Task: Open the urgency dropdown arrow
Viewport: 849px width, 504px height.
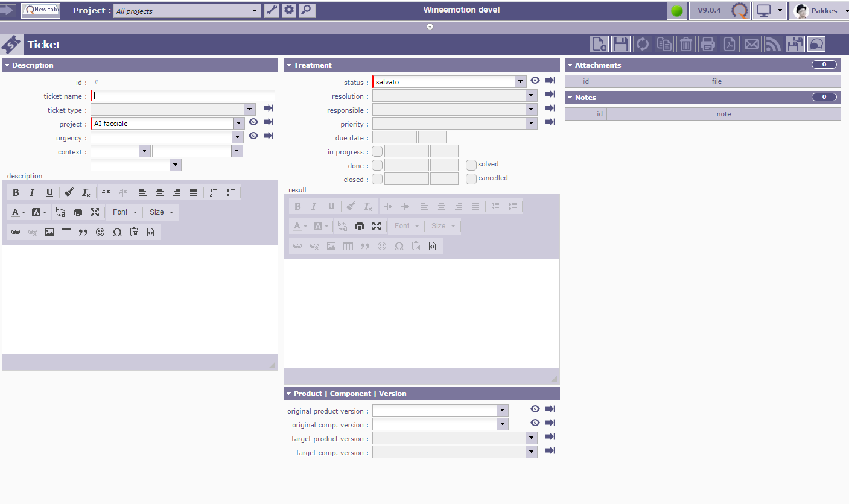Action: [x=238, y=137]
